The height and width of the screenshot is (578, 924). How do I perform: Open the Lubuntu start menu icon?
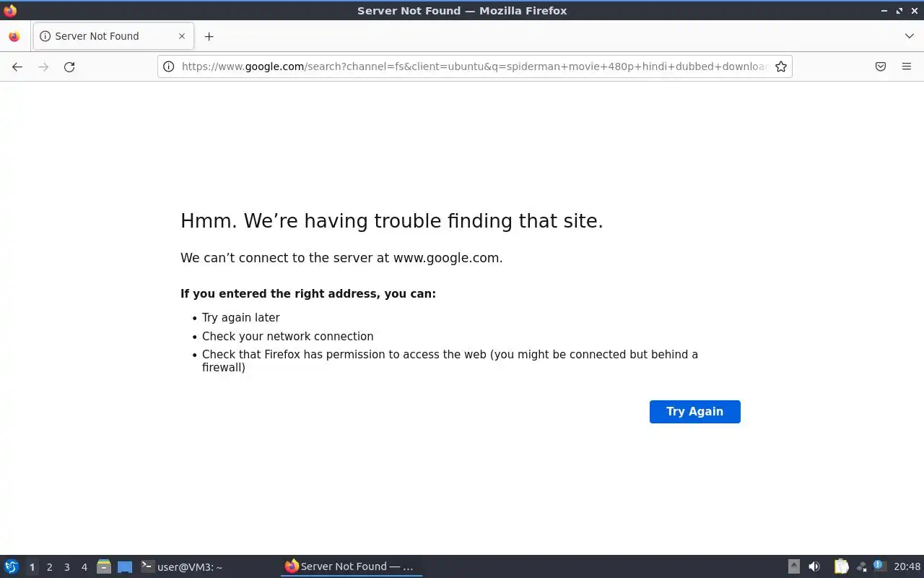12,566
